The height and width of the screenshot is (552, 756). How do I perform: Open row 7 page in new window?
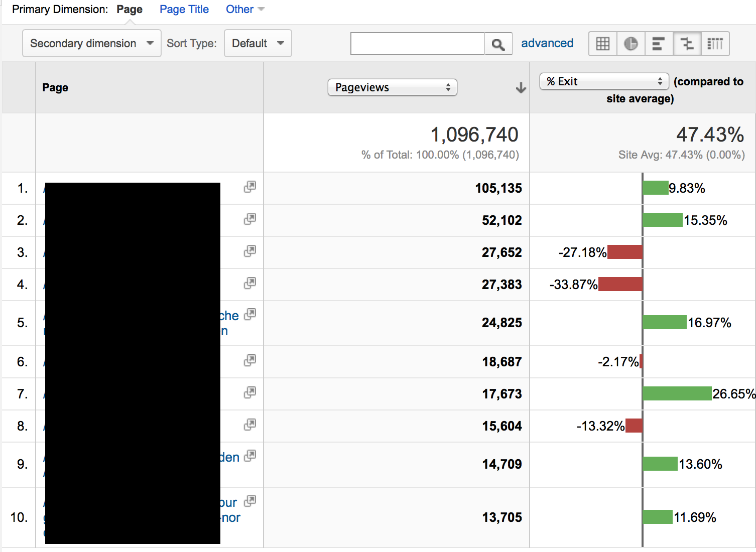(x=250, y=392)
